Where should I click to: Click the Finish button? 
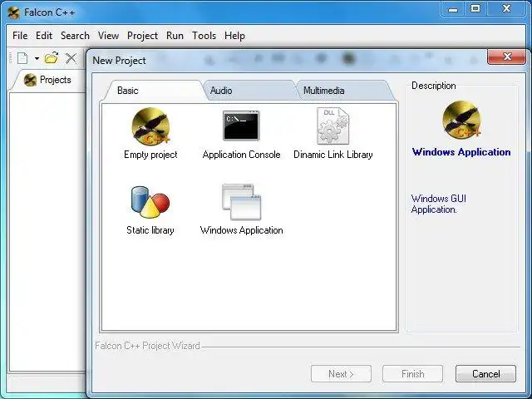412,374
